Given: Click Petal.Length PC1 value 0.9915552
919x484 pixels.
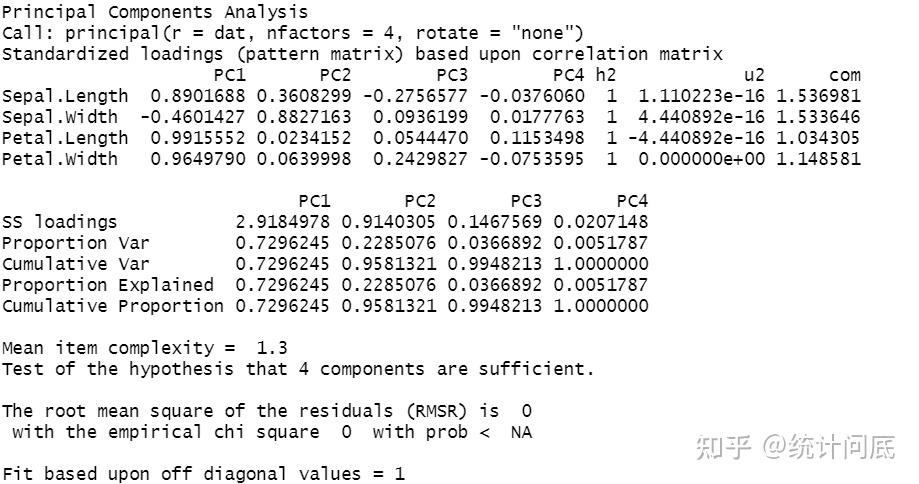Looking at the screenshot, I should click(x=198, y=138).
